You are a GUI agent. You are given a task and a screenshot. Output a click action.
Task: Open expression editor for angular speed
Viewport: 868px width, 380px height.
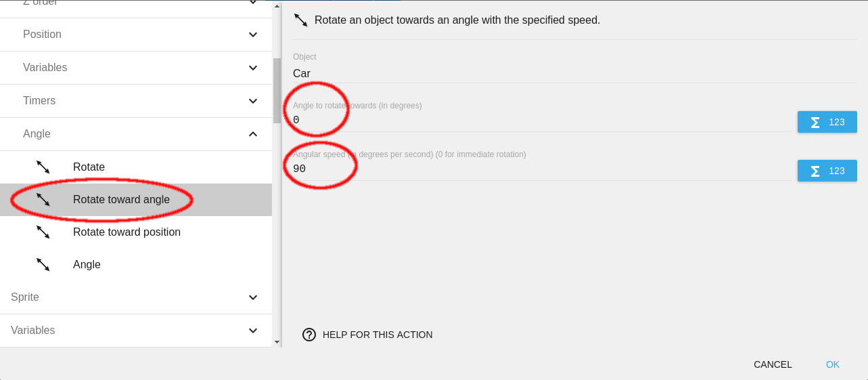click(827, 171)
